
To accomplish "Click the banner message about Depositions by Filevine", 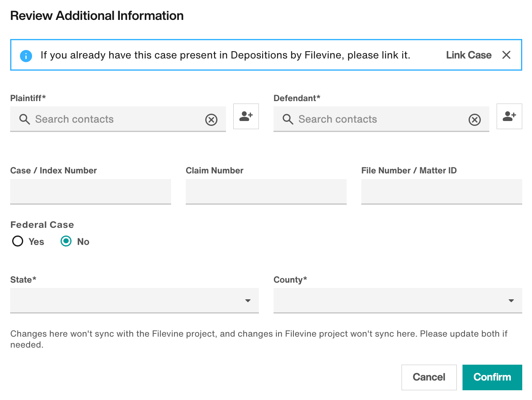I will tap(225, 55).
